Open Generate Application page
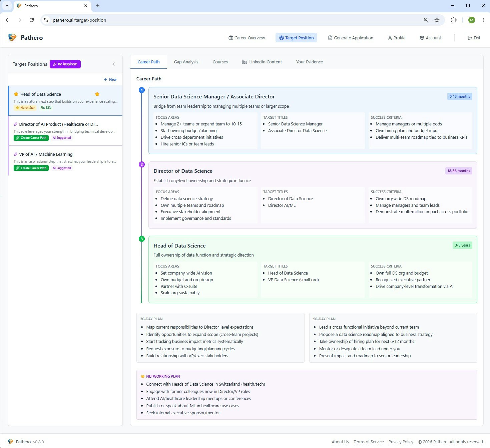 pyautogui.click(x=351, y=38)
